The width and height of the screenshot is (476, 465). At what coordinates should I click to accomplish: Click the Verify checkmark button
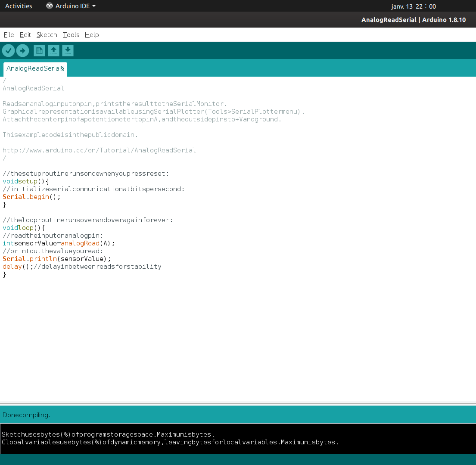coord(9,51)
